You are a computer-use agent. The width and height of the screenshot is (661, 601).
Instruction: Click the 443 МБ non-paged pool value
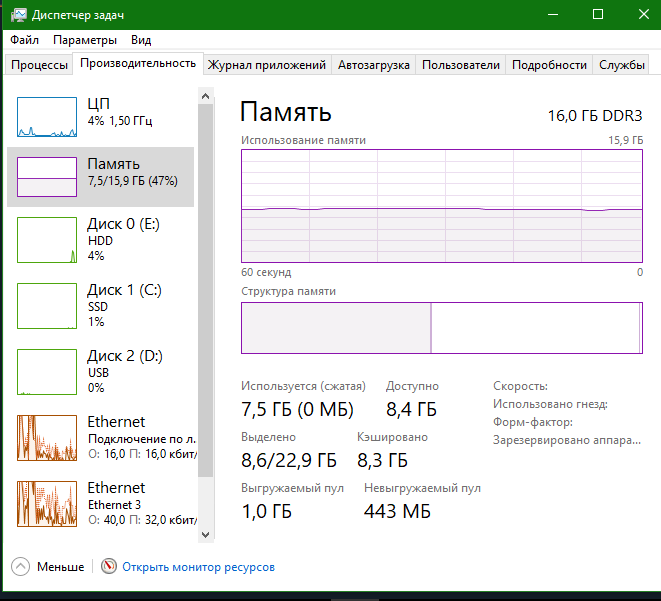pos(397,511)
